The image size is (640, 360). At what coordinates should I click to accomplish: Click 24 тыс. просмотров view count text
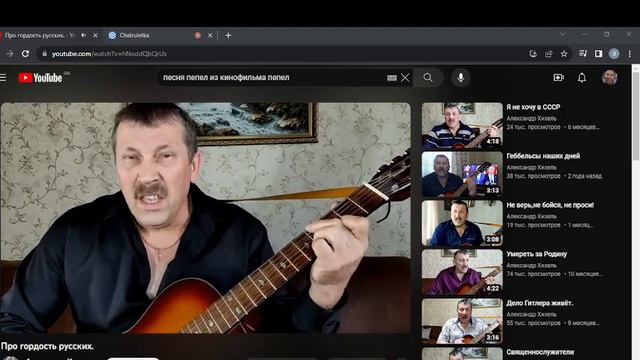[x=533, y=127]
